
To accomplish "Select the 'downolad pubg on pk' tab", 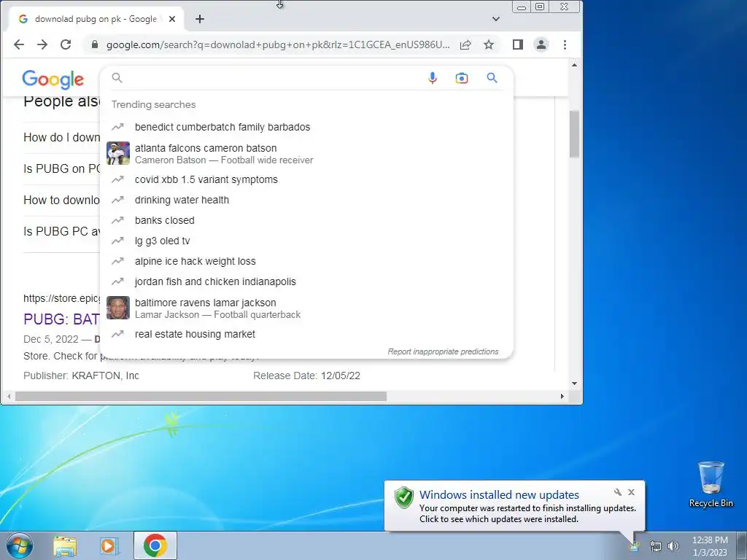I will coord(97,19).
